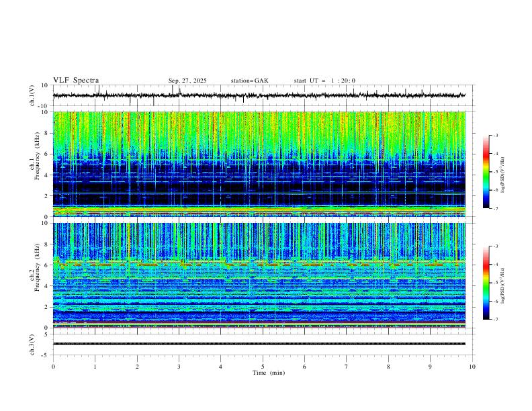
Task: Click the "-5" tick on ch.2 color bar
Action: pos(496,283)
